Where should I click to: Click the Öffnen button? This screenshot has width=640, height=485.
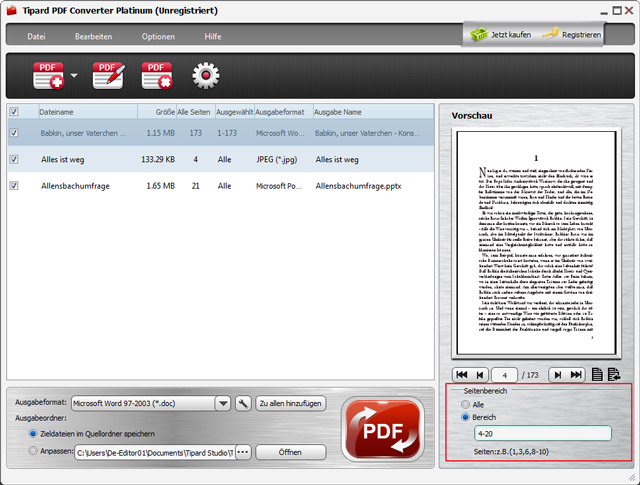click(290, 452)
